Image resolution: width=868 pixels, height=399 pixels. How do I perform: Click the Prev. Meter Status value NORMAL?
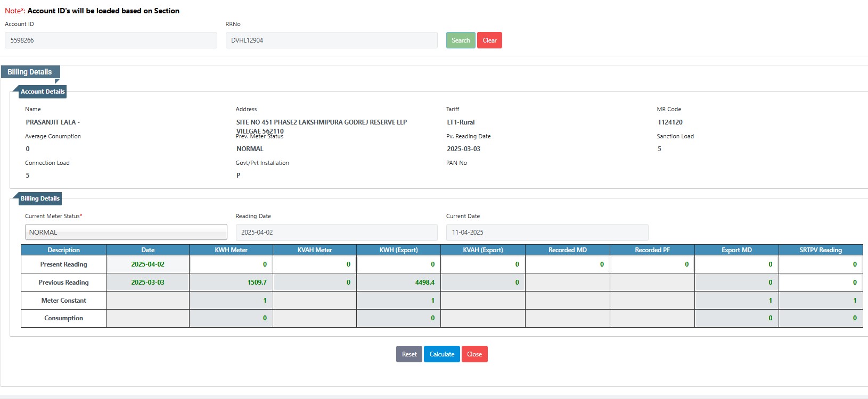tap(250, 149)
